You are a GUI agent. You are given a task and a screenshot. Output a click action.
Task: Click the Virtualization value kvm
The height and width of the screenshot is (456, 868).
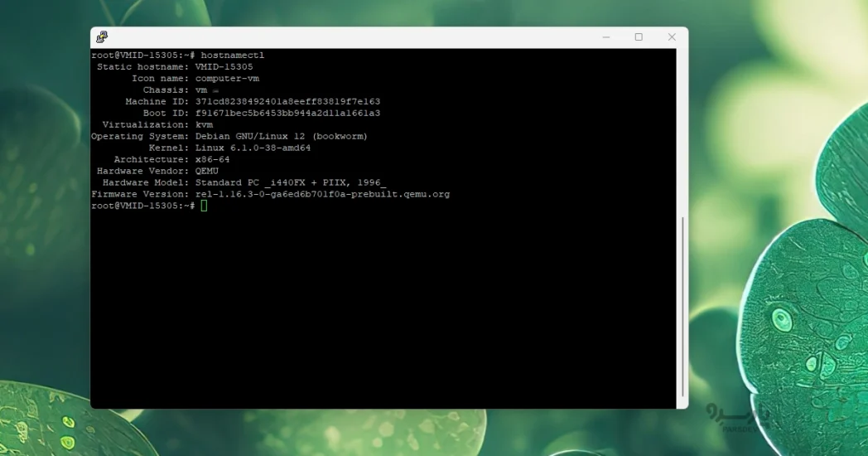coord(204,124)
